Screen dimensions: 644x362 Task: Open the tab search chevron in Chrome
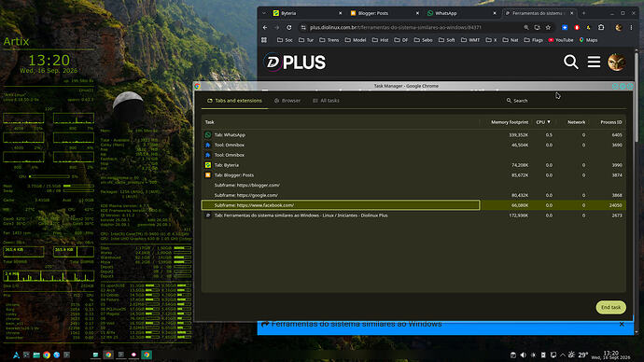click(x=264, y=13)
